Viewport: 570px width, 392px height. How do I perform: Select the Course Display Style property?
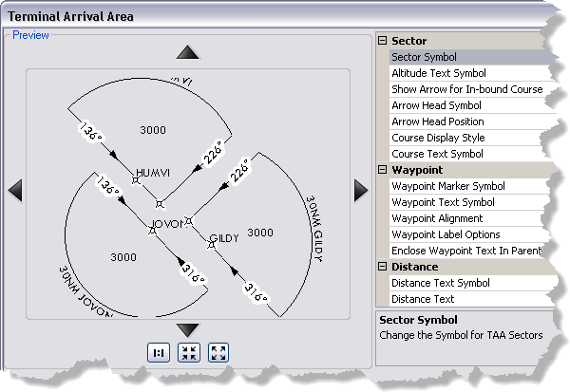440,138
